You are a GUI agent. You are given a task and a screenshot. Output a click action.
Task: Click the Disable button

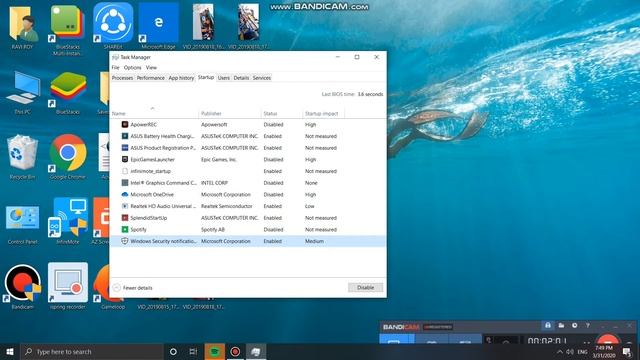click(365, 287)
